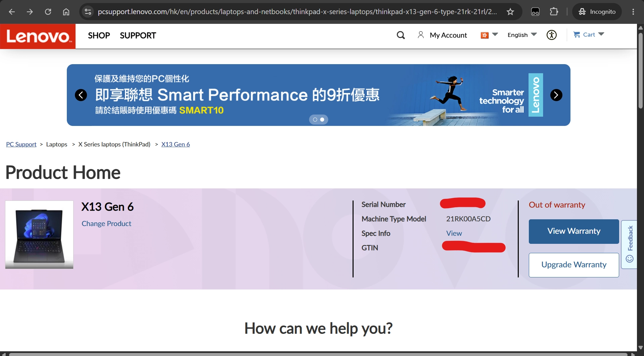Click the Product Home heading
This screenshot has height=356, width=644.
63,173
